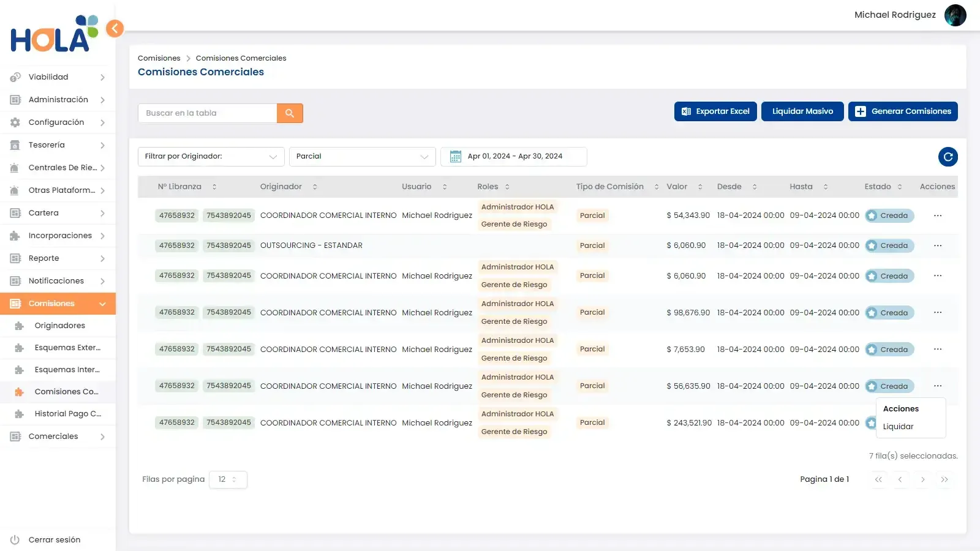Collapse the Comisiones menu chevron
Viewport: 980px width, 551px height.
point(102,304)
